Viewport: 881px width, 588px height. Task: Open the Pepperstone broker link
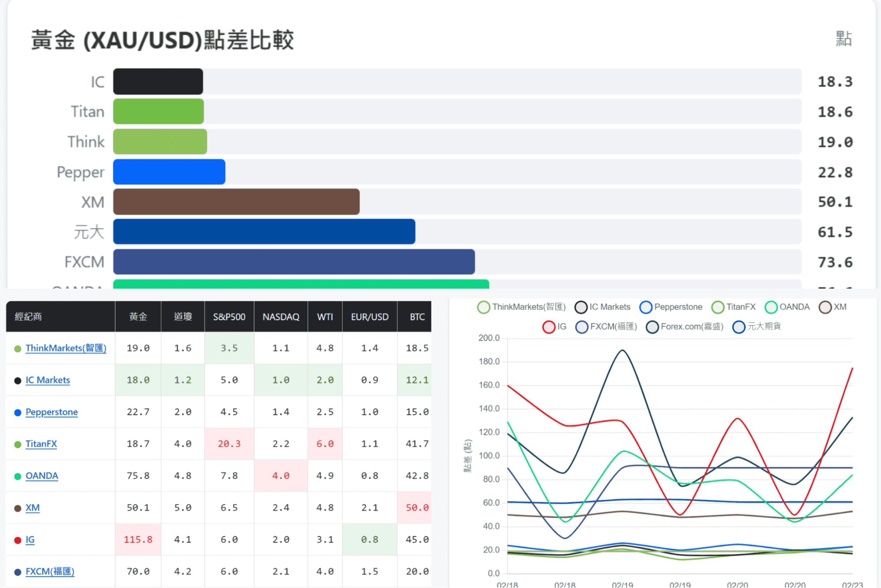click(51, 412)
